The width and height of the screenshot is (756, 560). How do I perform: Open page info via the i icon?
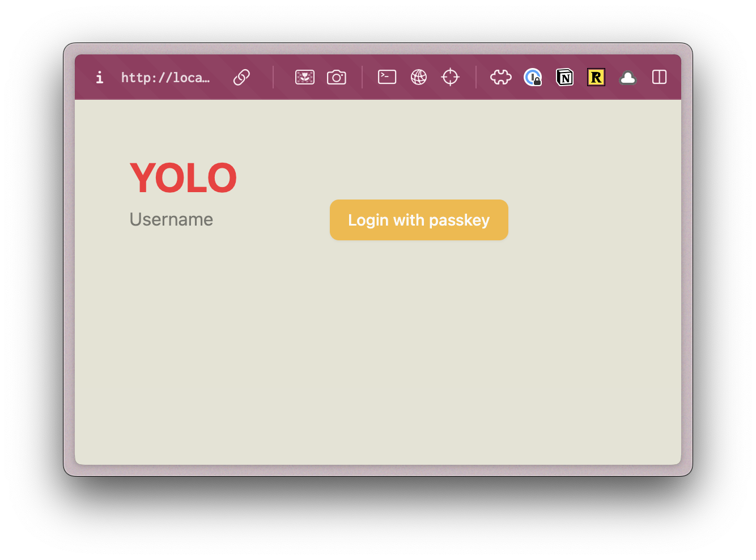tap(99, 77)
